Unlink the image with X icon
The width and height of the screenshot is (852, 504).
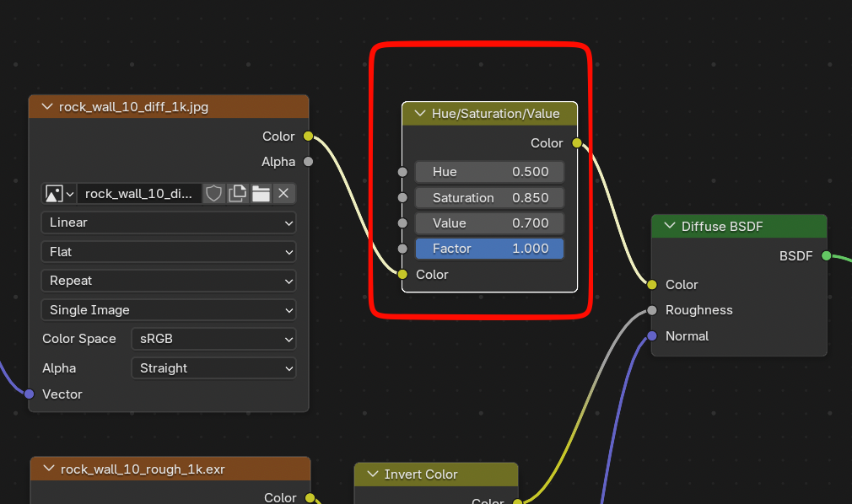(x=283, y=194)
